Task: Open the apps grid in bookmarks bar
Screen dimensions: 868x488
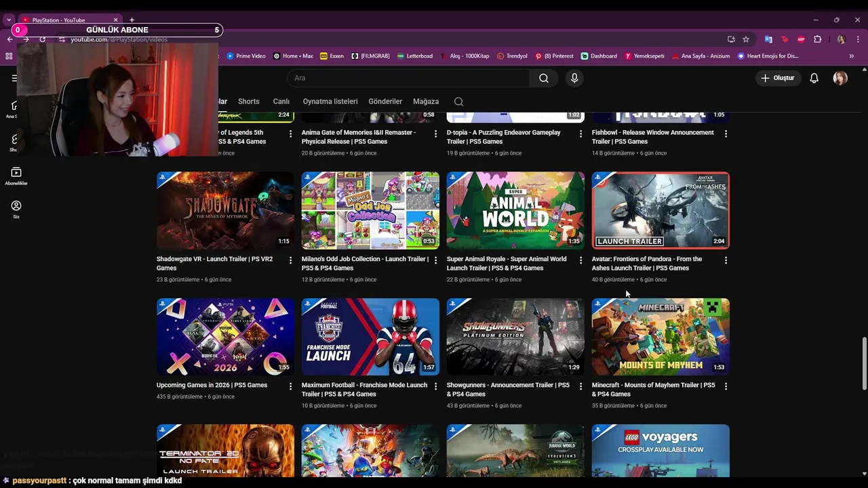Action: [9, 56]
